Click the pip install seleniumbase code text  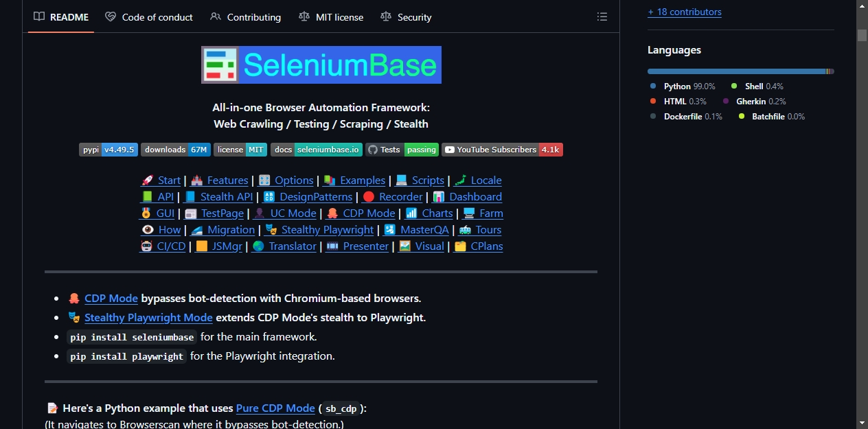[x=132, y=337]
